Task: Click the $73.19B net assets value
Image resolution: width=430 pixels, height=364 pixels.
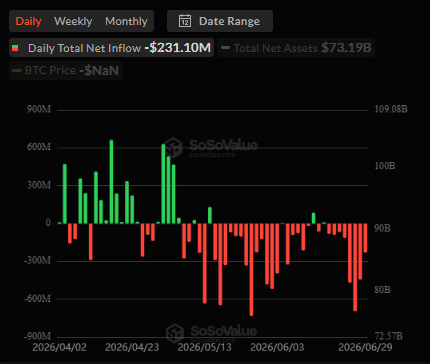Action: [346, 48]
